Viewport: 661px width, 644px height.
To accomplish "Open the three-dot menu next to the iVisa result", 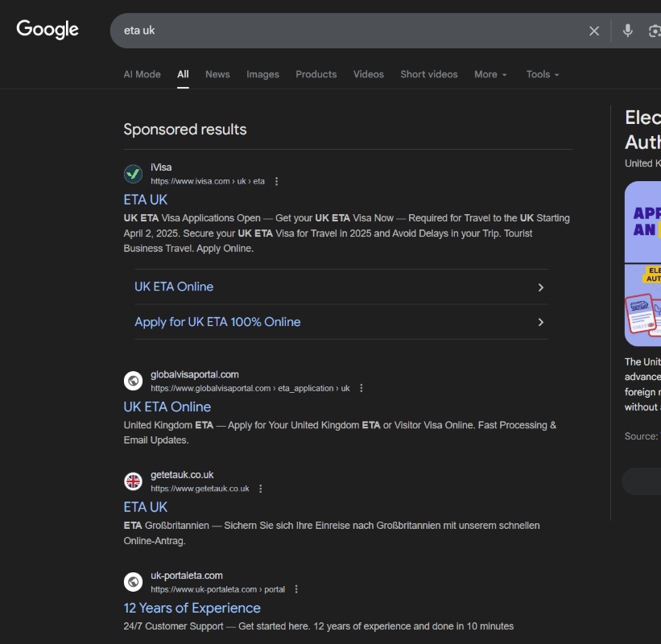I will pyautogui.click(x=276, y=181).
